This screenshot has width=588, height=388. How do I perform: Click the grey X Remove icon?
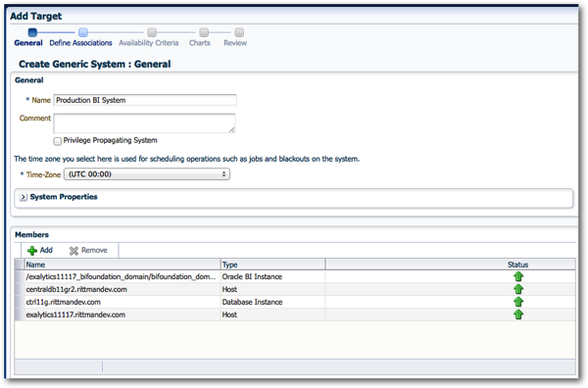coord(73,251)
